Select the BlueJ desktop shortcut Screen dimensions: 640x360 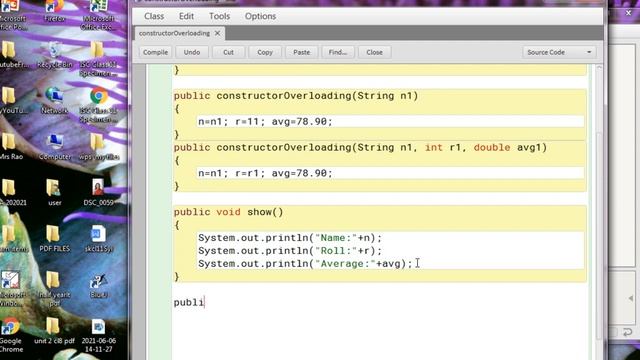(98, 285)
